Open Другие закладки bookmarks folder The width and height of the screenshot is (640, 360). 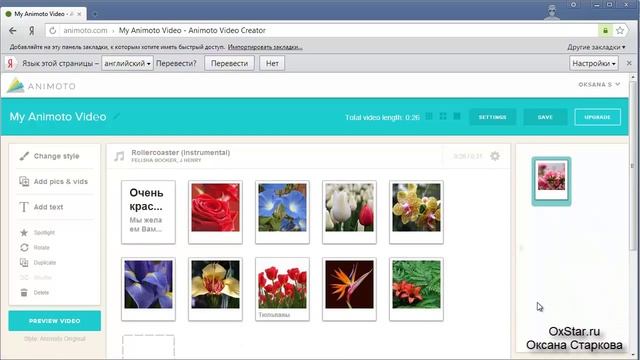(x=596, y=47)
